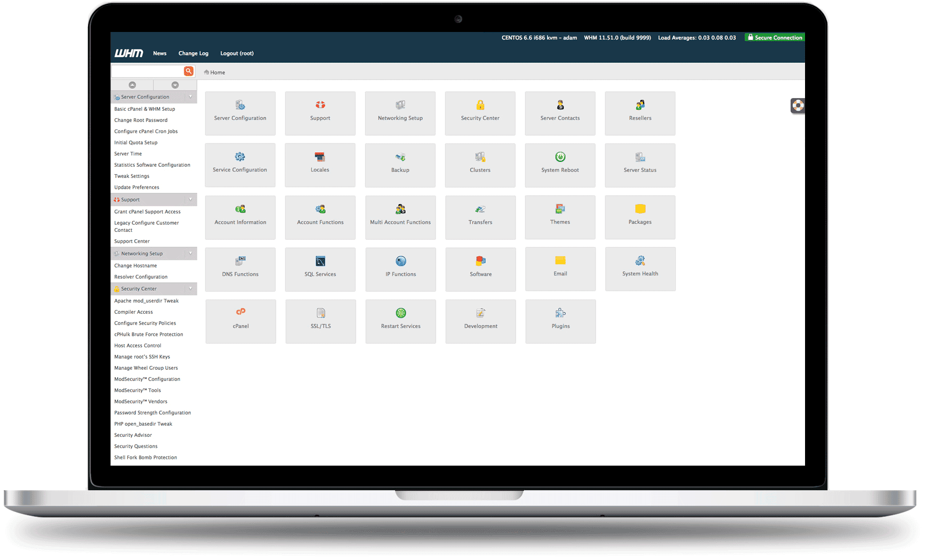Image resolution: width=925 pixels, height=560 pixels.
Task: Open Shell Fork Bomb Protection link
Action: (146, 457)
